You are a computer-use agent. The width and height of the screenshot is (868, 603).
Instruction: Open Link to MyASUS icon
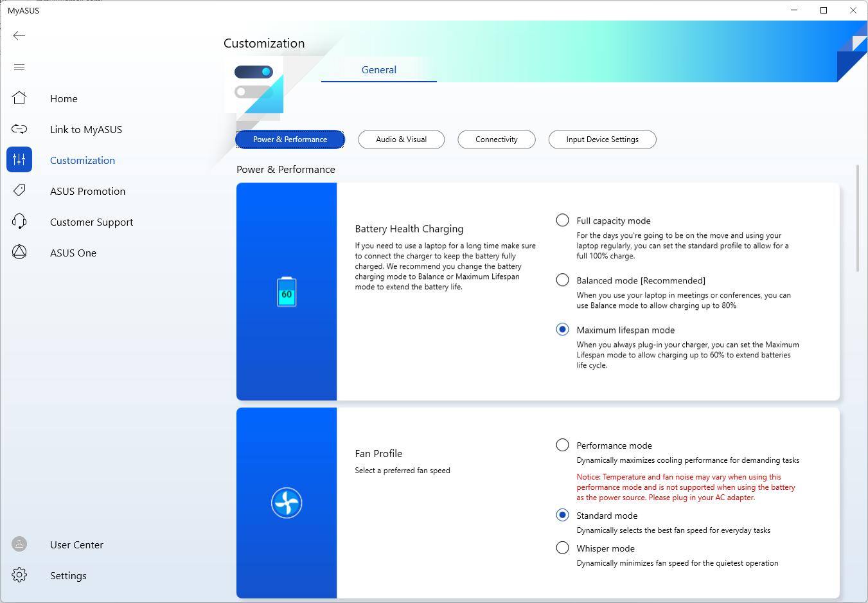point(19,129)
